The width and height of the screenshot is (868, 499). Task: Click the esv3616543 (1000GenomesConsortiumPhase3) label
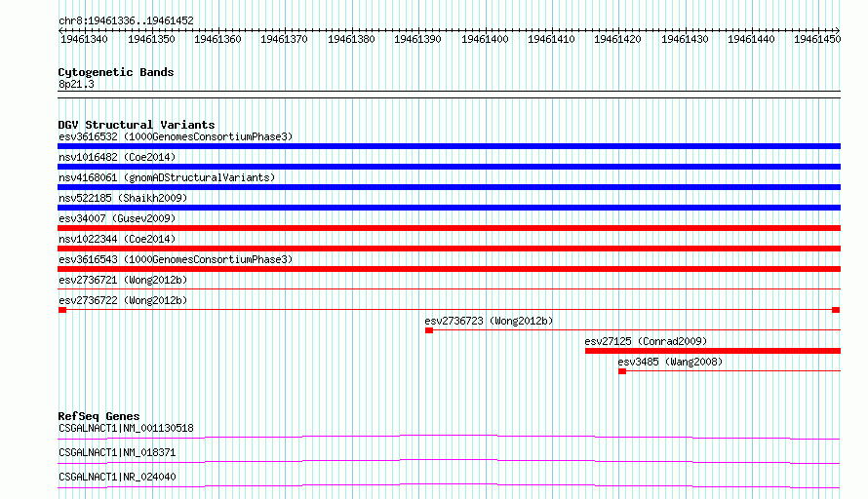[176, 259]
